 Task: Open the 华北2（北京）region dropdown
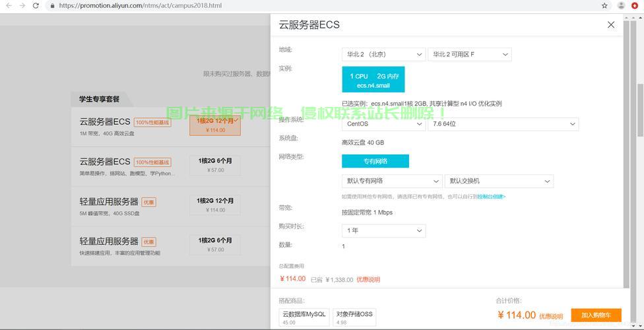(x=383, y=54)
